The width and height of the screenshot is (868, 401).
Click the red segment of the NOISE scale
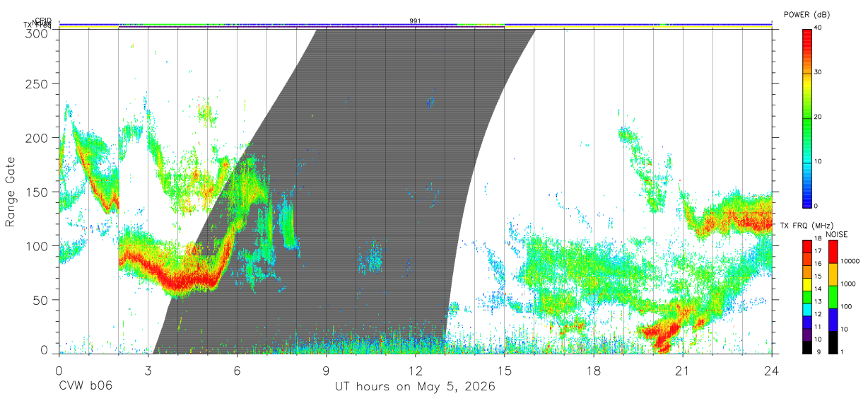point(833,252)
